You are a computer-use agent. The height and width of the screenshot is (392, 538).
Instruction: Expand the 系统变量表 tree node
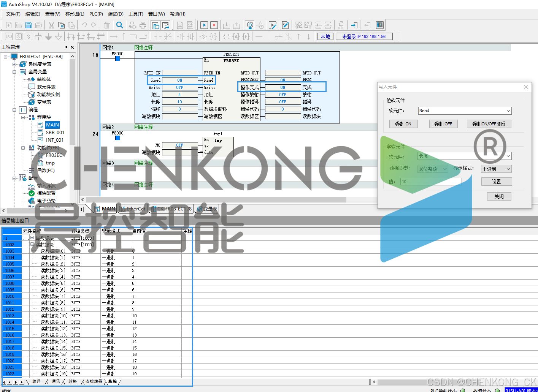pos(14,64)
